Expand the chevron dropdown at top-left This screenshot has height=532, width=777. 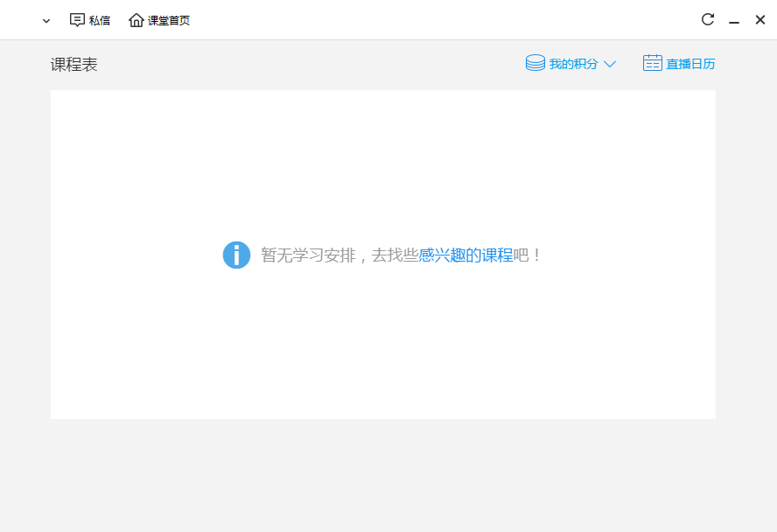pyautogui.click(x=45, y=19)
